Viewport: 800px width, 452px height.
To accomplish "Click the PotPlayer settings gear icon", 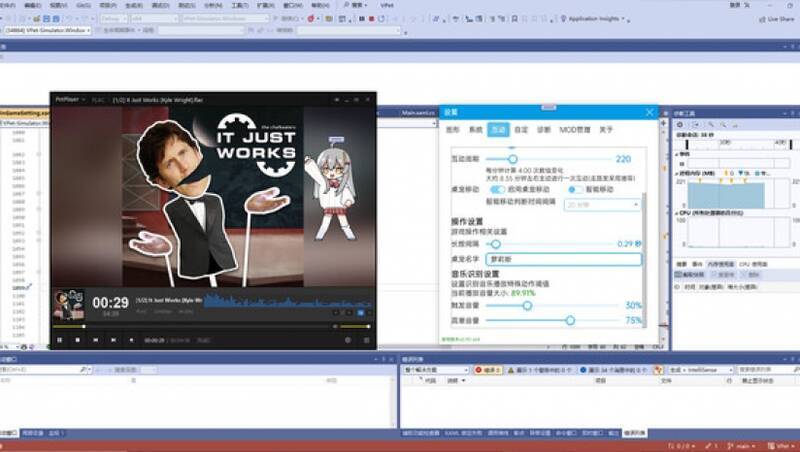I will pos(349,340).
